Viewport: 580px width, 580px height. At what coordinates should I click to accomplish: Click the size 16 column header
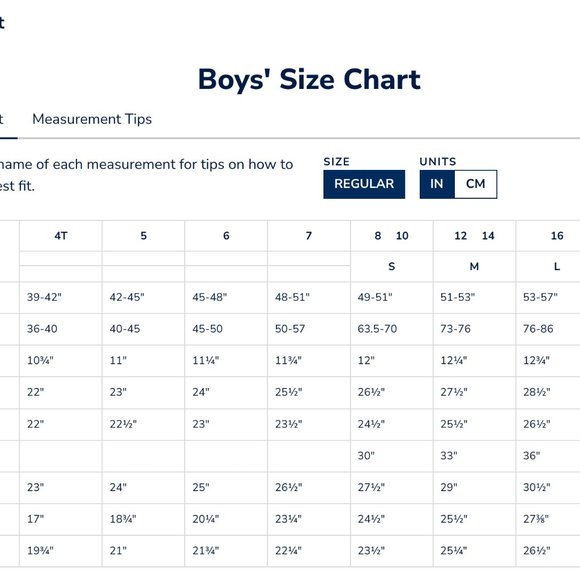(x=557, y=236)
